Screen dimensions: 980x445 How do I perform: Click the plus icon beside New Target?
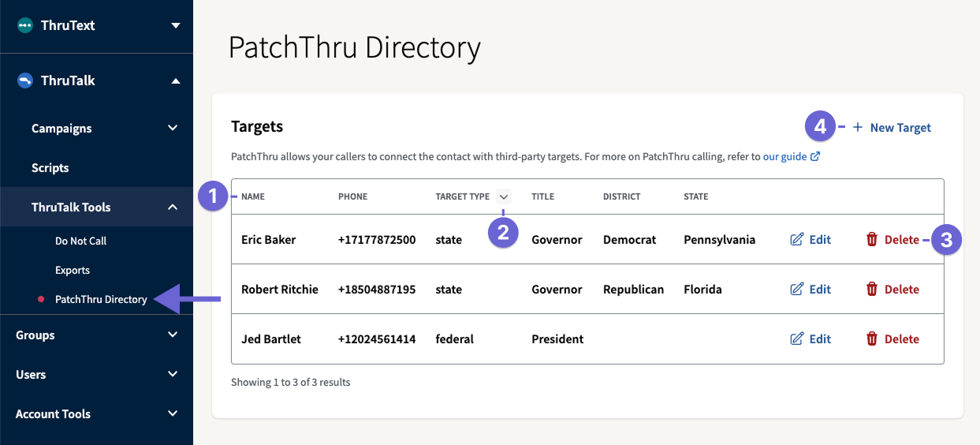pos(858,127)
